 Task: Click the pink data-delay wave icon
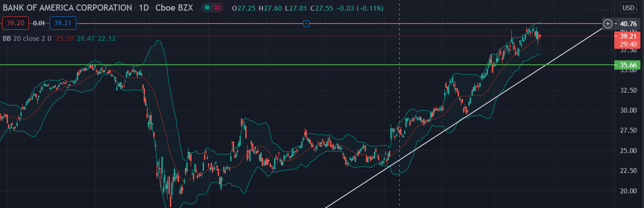point(217,8)
